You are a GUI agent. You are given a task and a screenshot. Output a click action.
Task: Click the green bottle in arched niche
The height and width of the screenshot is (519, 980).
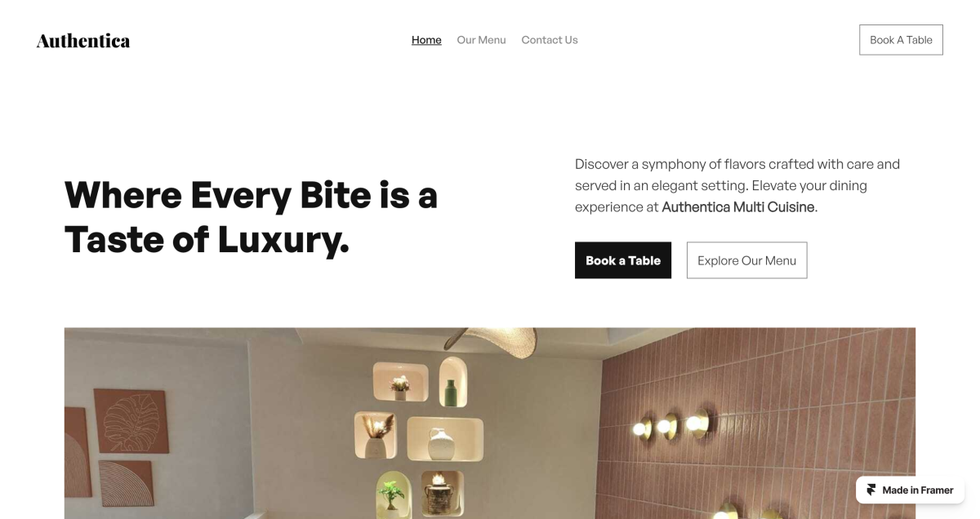(x=452, y=393)
